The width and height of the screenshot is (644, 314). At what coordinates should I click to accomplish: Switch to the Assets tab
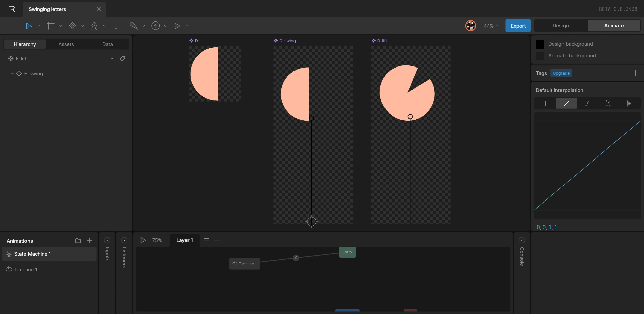[66, 44]
